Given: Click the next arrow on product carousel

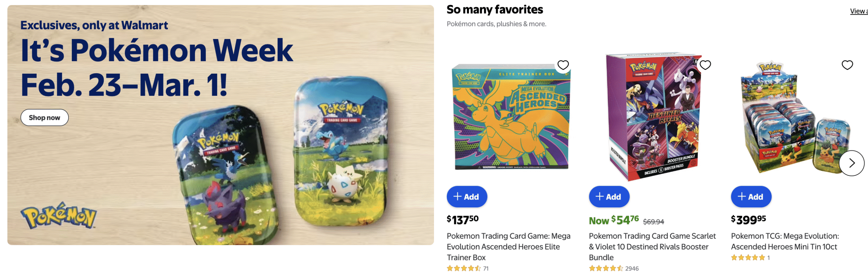Looking at the screenshot, I should tap(851, 163).
